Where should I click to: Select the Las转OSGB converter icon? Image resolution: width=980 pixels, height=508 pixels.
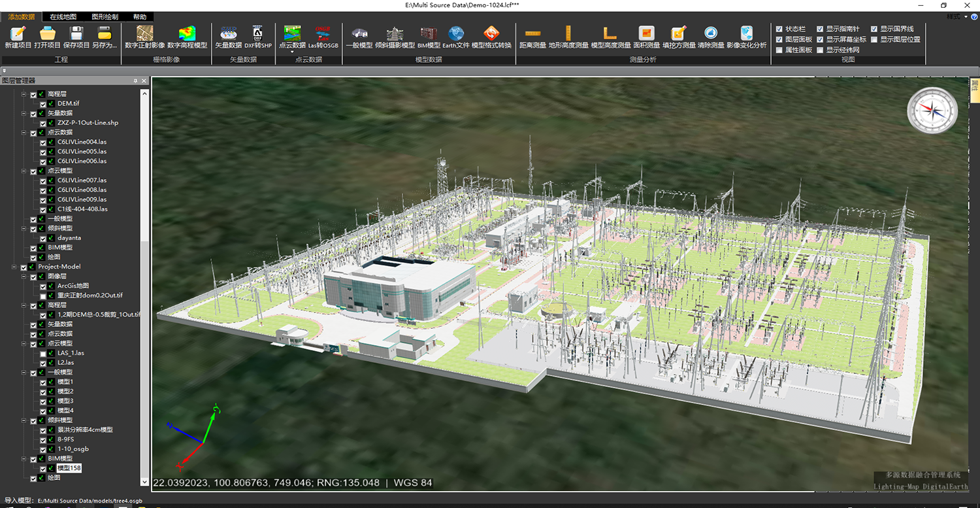323,33
